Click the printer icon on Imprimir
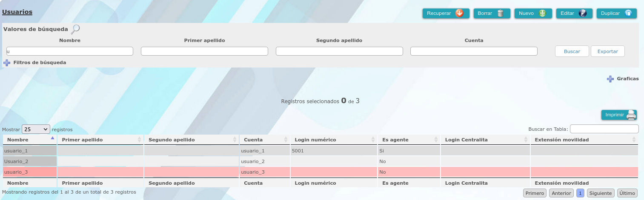The width and height of the screenshot is (644, 200). coord(631,115)
